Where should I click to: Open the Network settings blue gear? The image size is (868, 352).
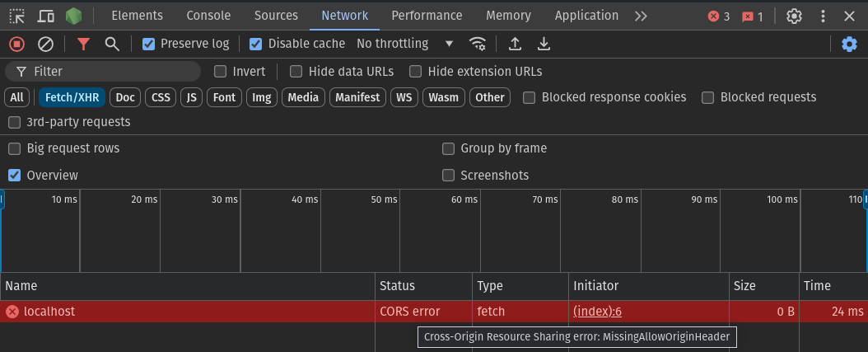click(x=849, y=44)
